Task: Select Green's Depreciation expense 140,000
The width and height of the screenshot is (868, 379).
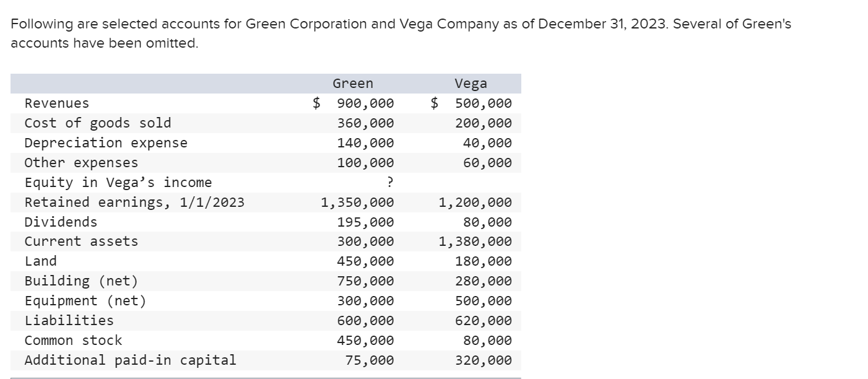Action: tap(365, 143)
